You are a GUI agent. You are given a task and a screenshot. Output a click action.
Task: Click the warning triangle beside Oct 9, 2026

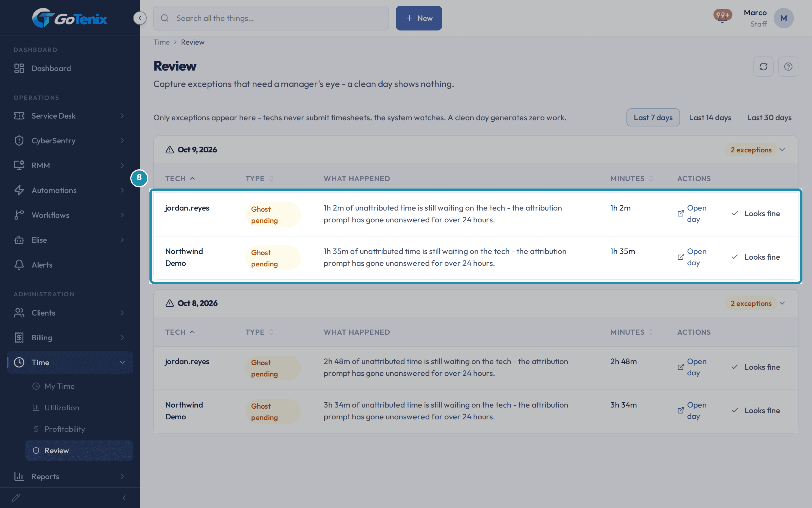click(169, 150)
